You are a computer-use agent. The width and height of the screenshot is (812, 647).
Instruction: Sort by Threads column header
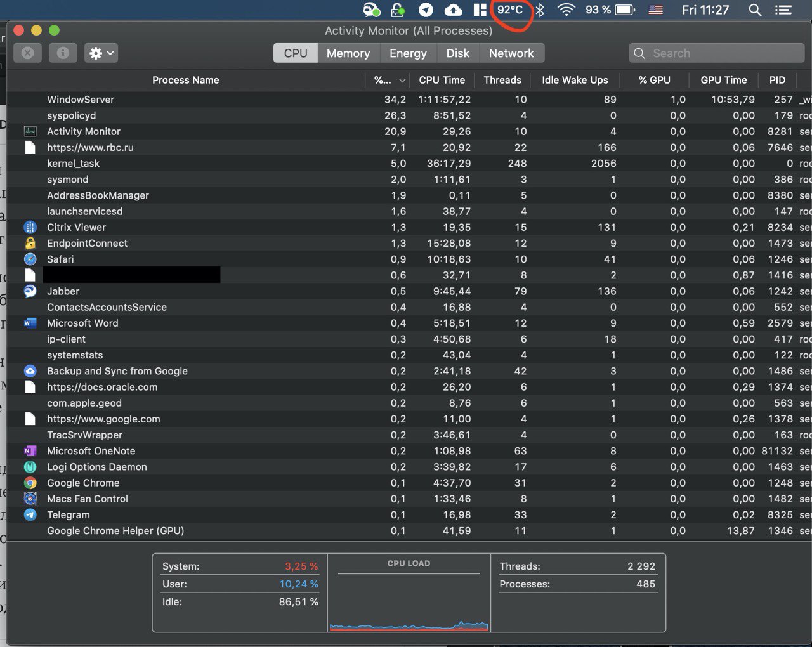(502, 80)
